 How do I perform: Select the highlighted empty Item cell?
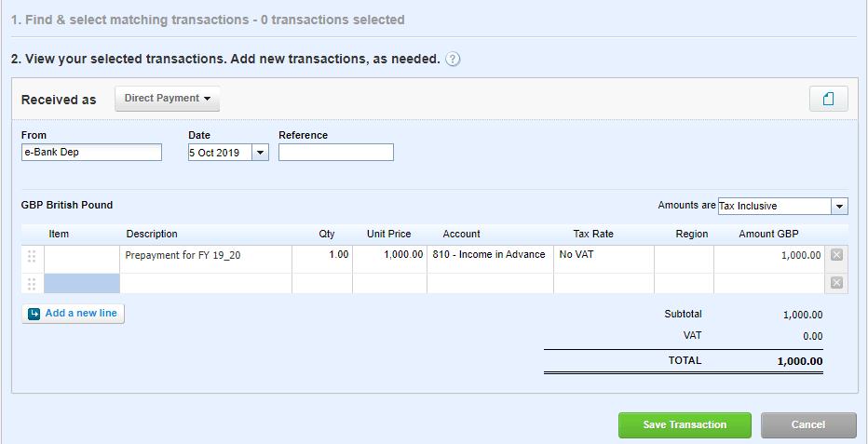point(82,284)
